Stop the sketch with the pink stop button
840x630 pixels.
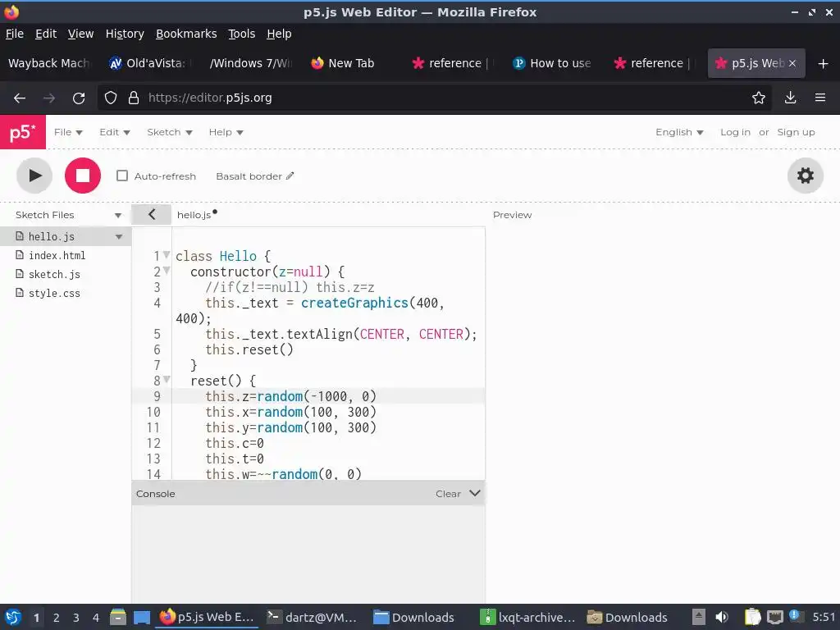[x=83, y=176]
